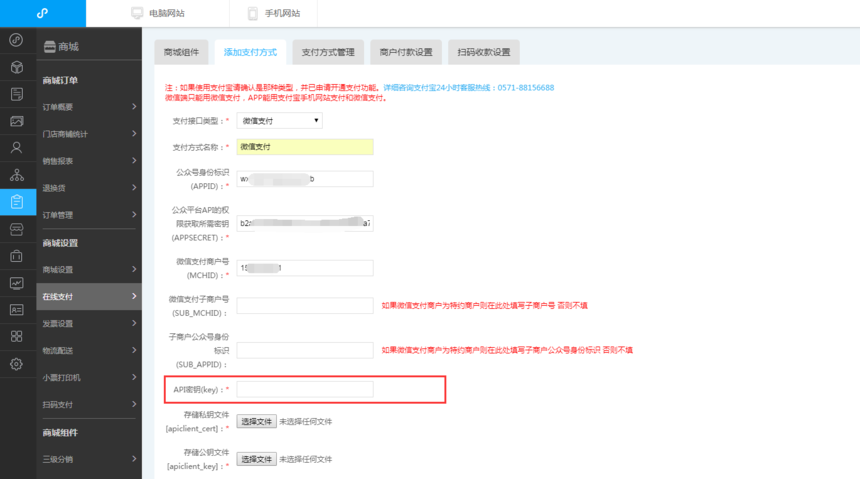Expand the 物流配送 sidebar entry

(x=89, y=351)
